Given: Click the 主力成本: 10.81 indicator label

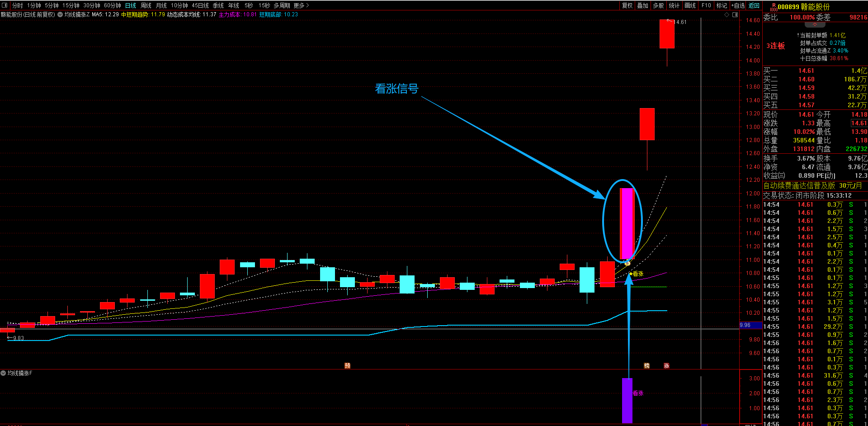Looking at the screenshot, I should 238,14.
